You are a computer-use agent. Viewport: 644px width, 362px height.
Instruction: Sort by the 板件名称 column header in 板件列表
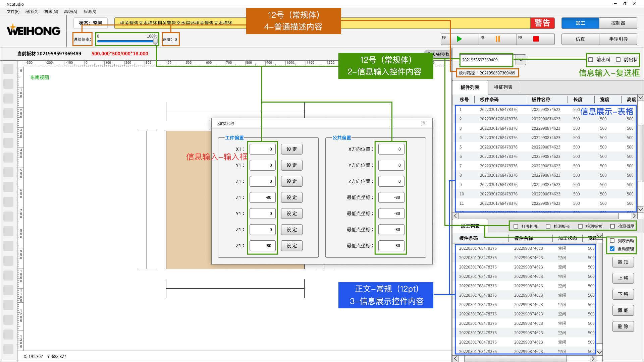[x=541, y=100]
